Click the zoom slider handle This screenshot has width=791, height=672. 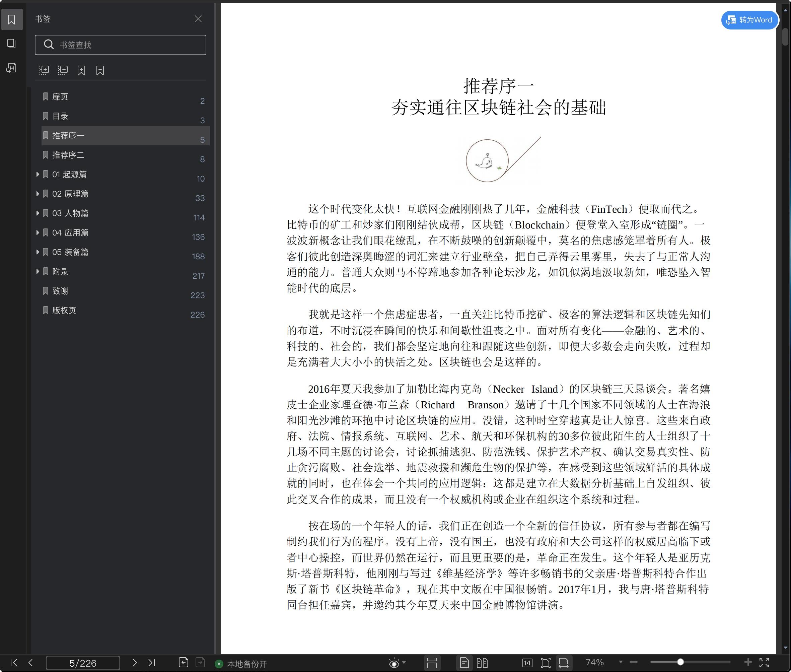[x=680, y=662]
